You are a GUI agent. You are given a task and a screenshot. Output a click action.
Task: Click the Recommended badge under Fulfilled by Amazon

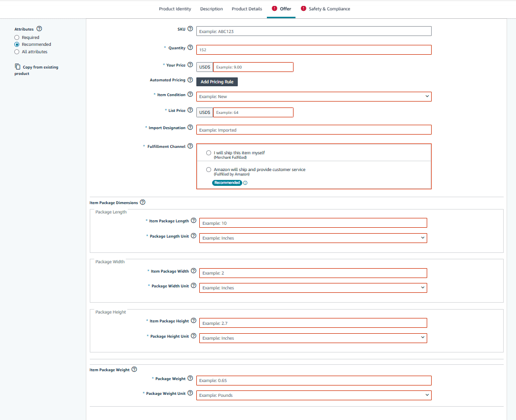[x=227, y=183]
